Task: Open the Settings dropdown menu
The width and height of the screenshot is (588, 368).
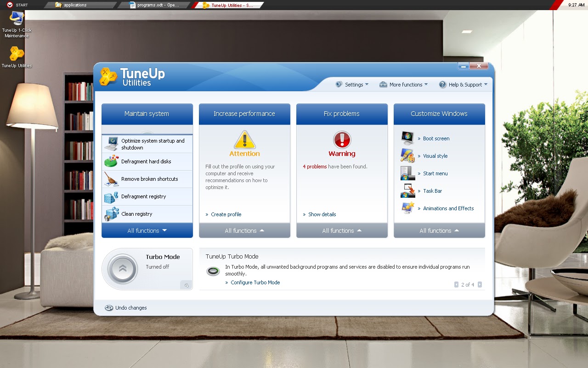Action: (x=352, y=85)
